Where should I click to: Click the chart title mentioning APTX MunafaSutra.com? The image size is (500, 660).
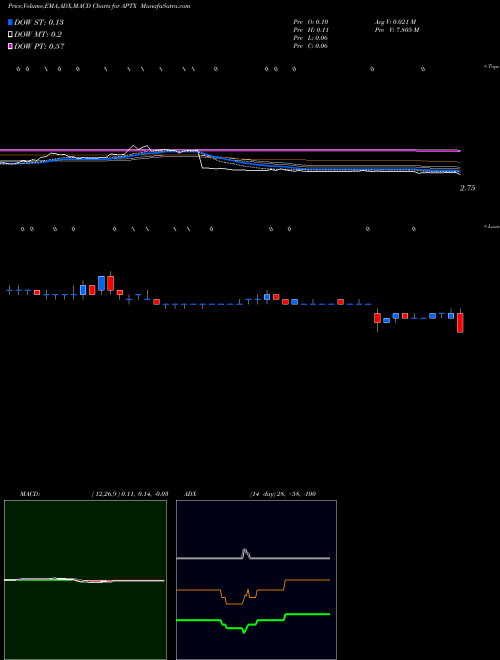click(x=99, y=6)
